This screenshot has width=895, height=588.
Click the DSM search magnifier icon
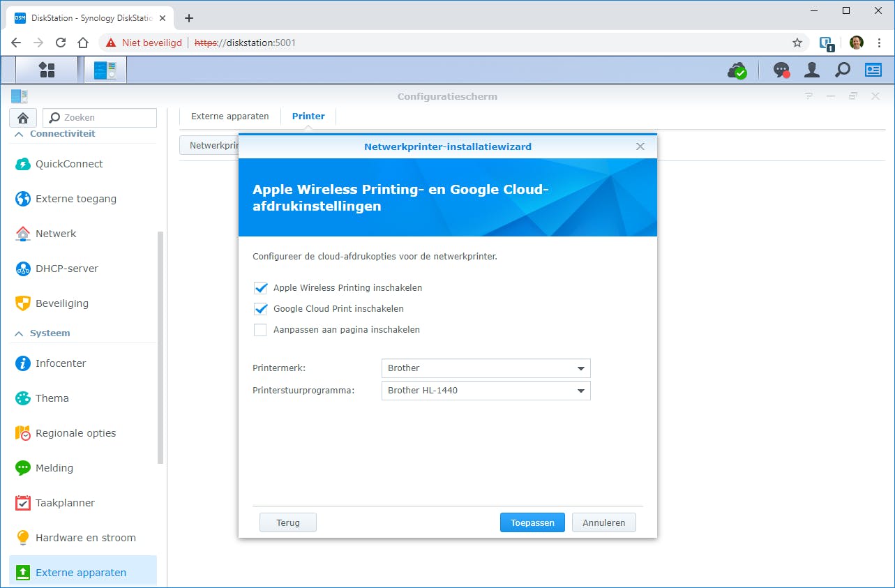842,70
